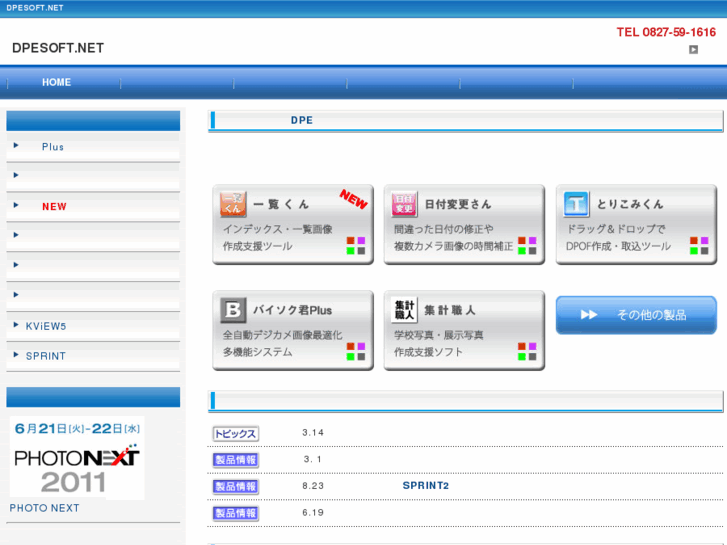Click the arrow bullet beside NEW sidebar item
This screenshot has height=545, width=727.
pos(16,205)
